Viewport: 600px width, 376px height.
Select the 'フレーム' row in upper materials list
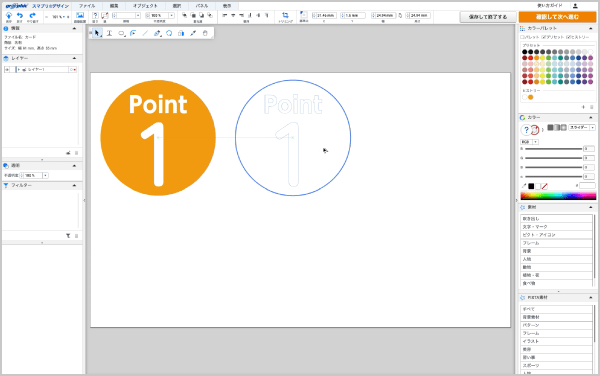pos(556,243)
